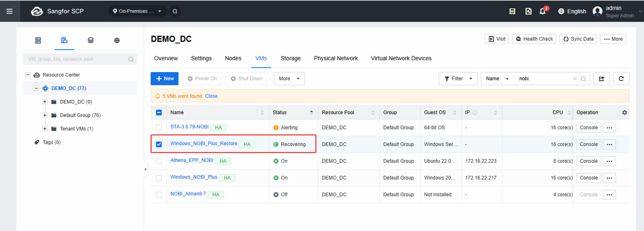The image size is (644, 231).
Task: Click the New VM button
Action: 165,79
